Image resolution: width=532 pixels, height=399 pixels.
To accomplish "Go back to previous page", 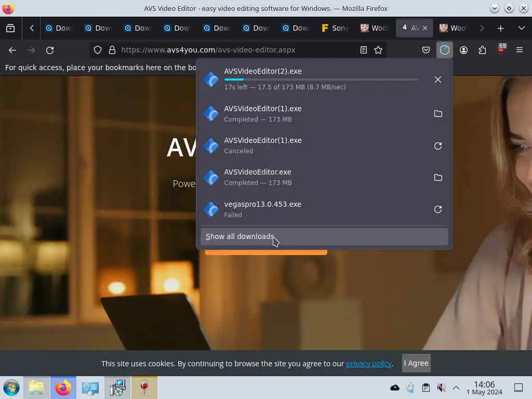I will click(12, 50).
